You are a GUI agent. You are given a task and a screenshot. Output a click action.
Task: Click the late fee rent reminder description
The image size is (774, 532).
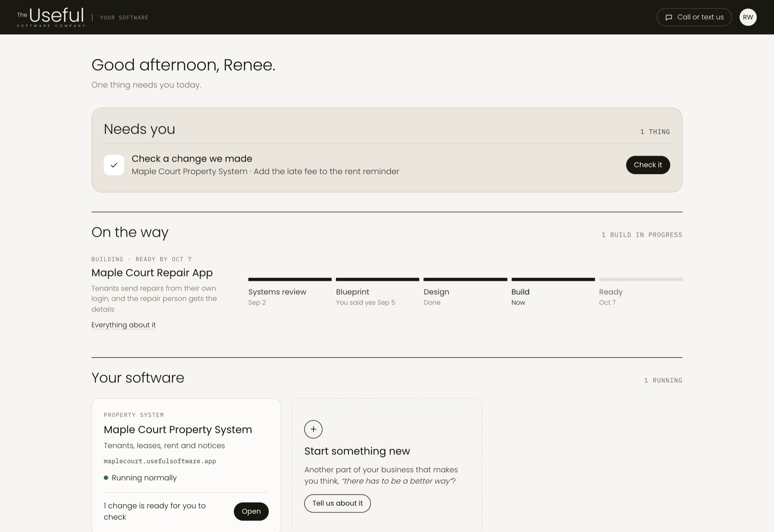tap(266, 171)
